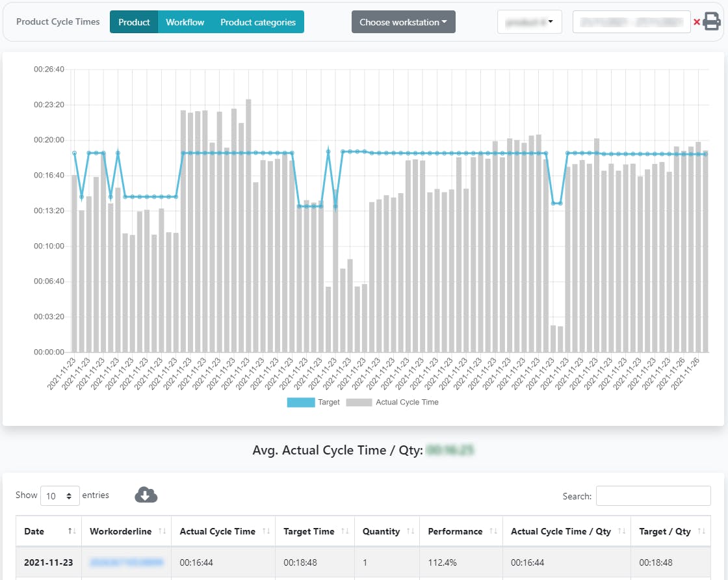Sort by Actual Cycle Time column arrows
The height and width of the screenshot is (580, 728).
pyautogui.click(x=266, y=531)
